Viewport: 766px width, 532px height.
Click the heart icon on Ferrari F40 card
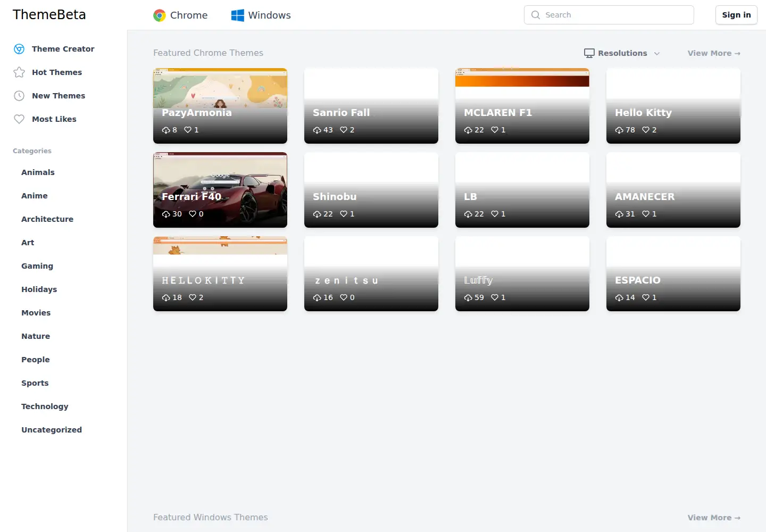[193, 214]
